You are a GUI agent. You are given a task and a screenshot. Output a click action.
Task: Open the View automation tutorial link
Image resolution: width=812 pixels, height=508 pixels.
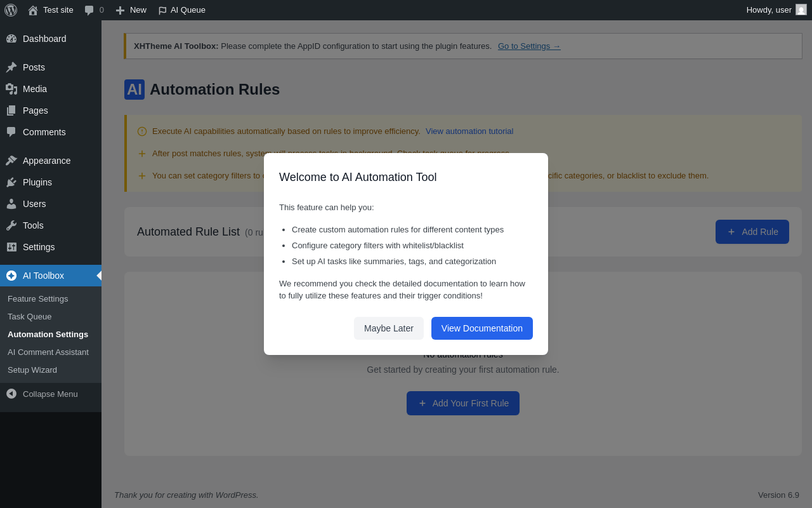(x=469, y=131)
